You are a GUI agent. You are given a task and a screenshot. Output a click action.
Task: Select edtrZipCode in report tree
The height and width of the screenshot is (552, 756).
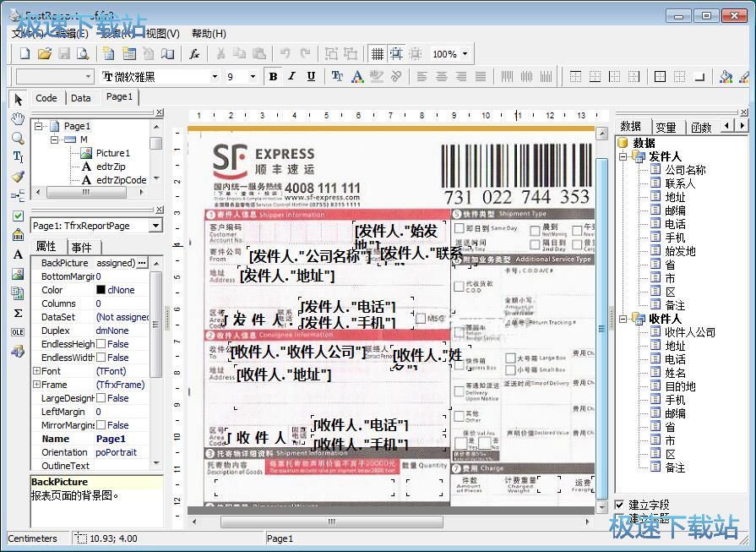click(121, 180)
